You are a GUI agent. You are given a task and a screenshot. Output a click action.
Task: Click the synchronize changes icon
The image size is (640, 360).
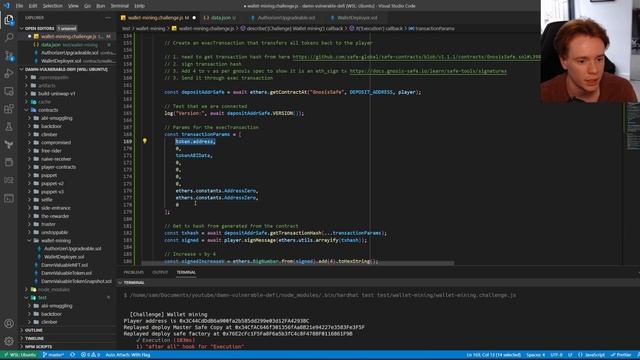73,355
